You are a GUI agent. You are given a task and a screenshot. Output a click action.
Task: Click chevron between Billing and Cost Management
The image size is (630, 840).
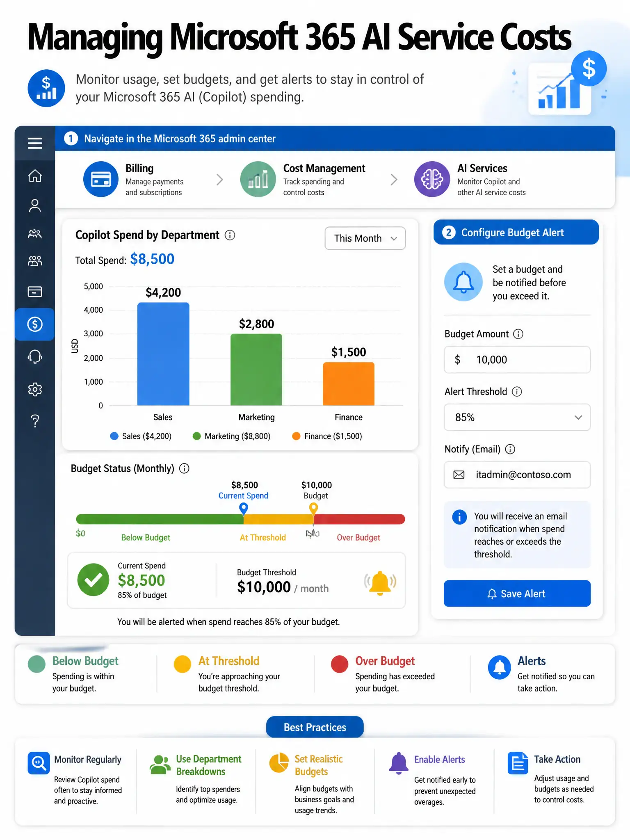pyautogui.click(x=220, y=180)
